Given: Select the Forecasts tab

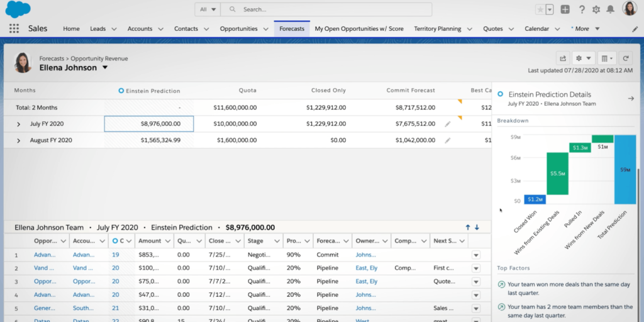Looking at the screenshot, I should pyautogui.click(x=292, y=29).
